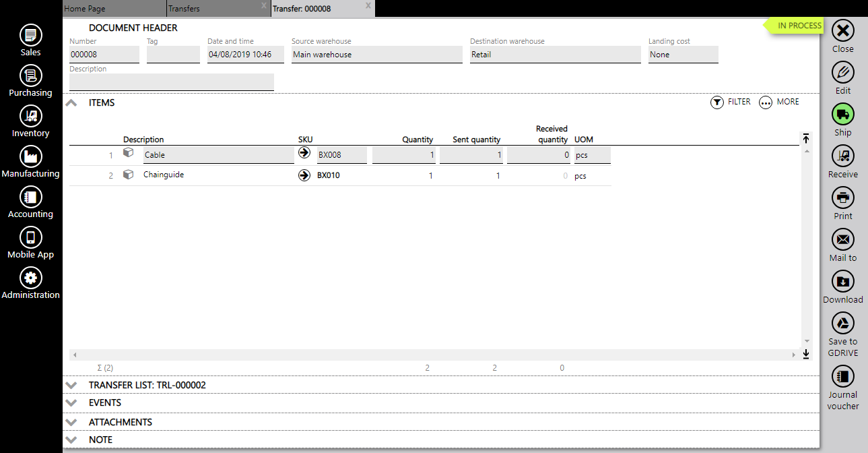Go to Inventory module in sidebar
Image resolution: width=868 pixels, height=453 pixels.
(31, 117)
